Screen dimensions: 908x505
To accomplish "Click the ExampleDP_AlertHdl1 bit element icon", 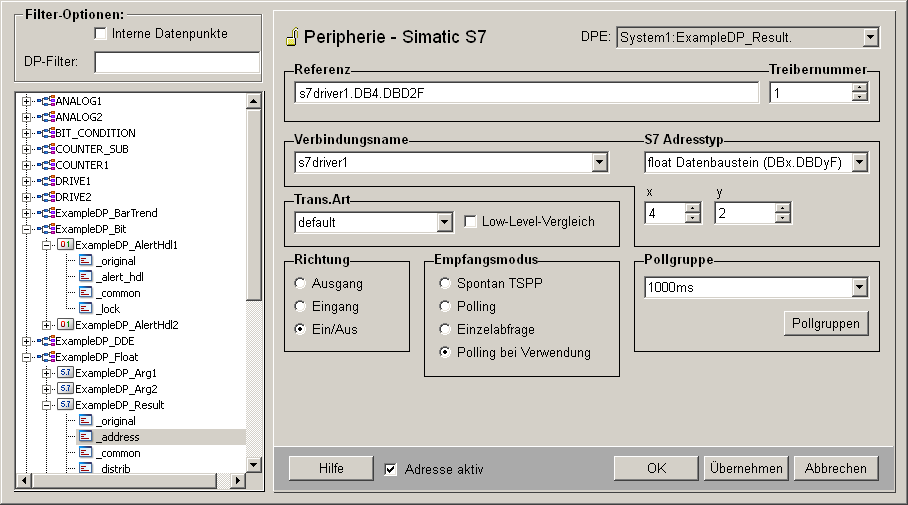I will pos(66,244).
